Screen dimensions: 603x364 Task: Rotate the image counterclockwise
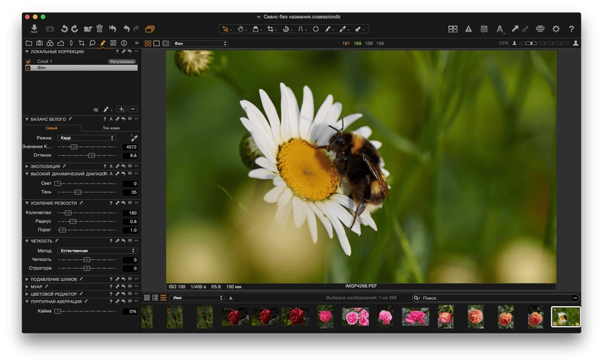click(65, 29)
